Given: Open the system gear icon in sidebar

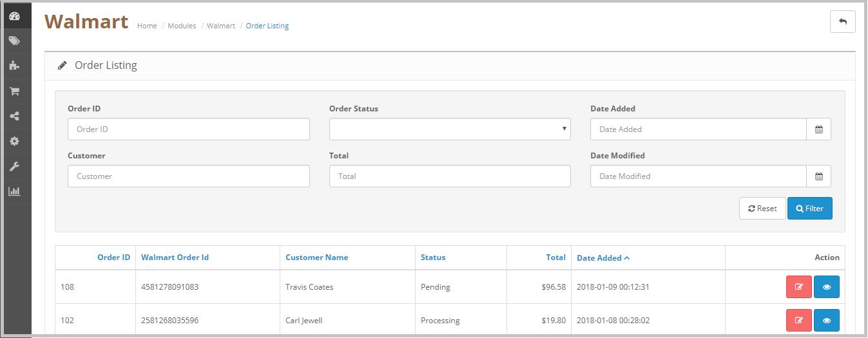Looking at the screenshot, I should [x=14, y=141].
